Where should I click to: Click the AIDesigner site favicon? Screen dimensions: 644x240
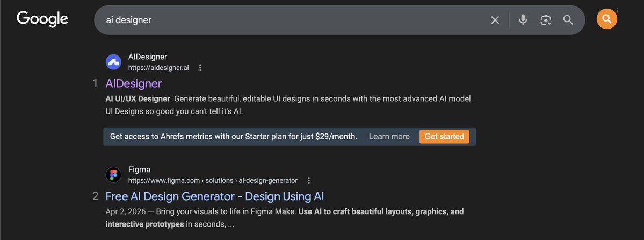[113, 62]
